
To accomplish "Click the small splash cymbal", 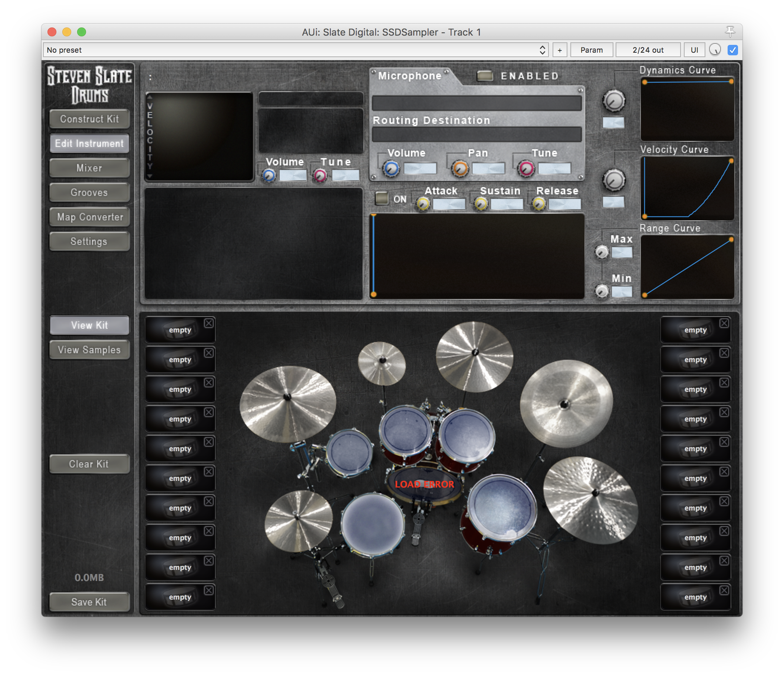I will coord(382,363).
